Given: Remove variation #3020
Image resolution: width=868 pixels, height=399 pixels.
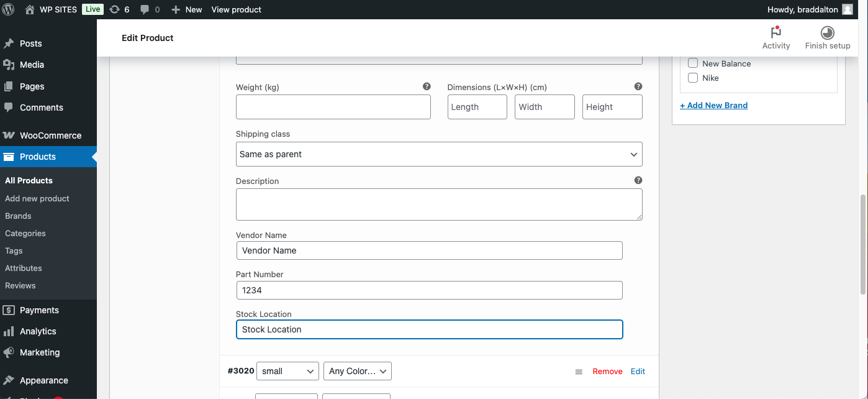Looking at the screenshot, I should tap(607, 372).
